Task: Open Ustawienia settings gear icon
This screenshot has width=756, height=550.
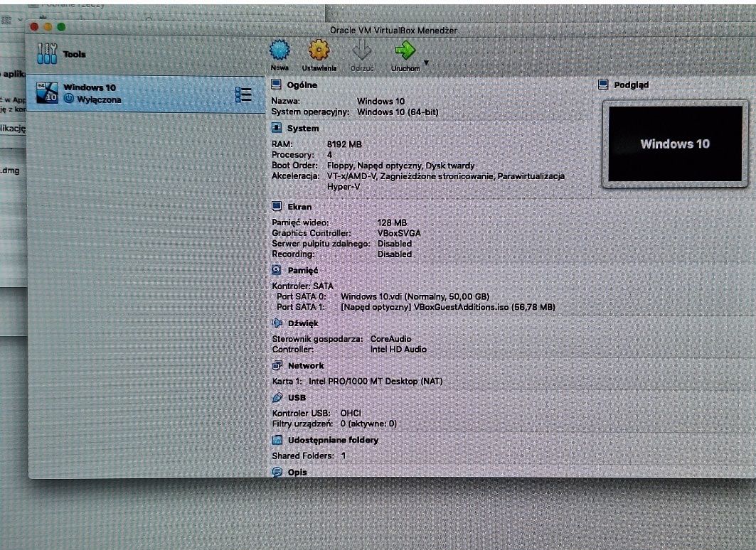Action: click(x=319, y=50)
